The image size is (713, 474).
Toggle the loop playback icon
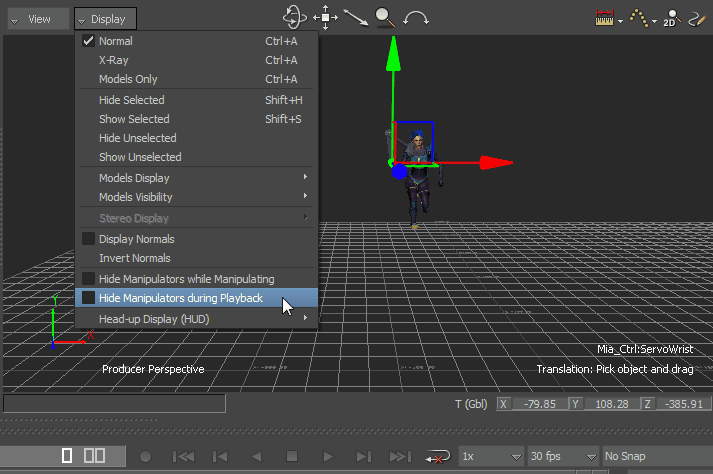point(436,456)
